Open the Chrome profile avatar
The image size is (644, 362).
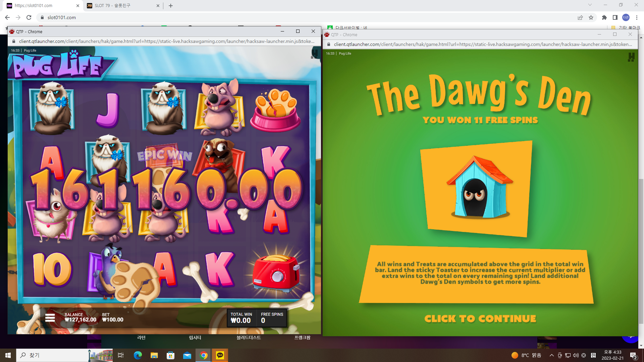click(x=626, y=17)
